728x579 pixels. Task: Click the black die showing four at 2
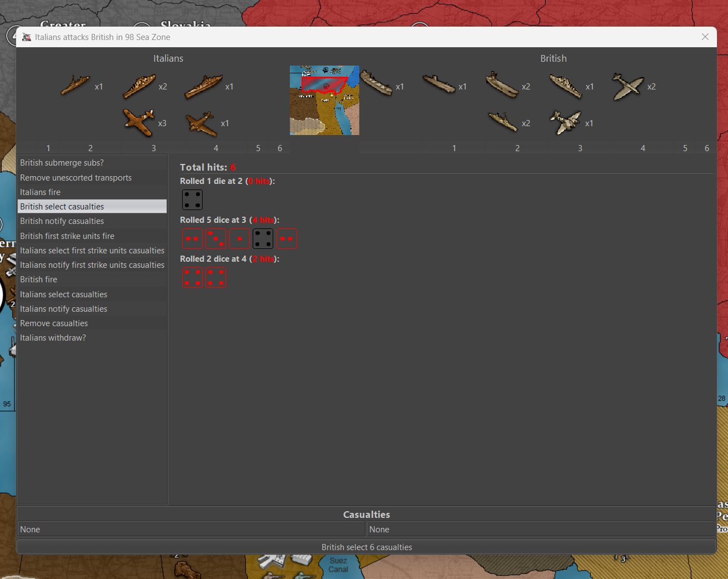[192, 200]
